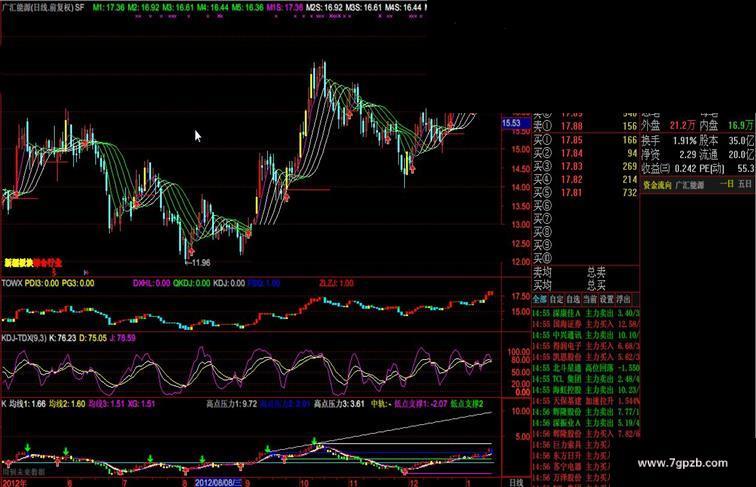Switch to the 自定 tab
This screenshot has height=487, width=756.
pyautogui.click(x=556, y=299)
